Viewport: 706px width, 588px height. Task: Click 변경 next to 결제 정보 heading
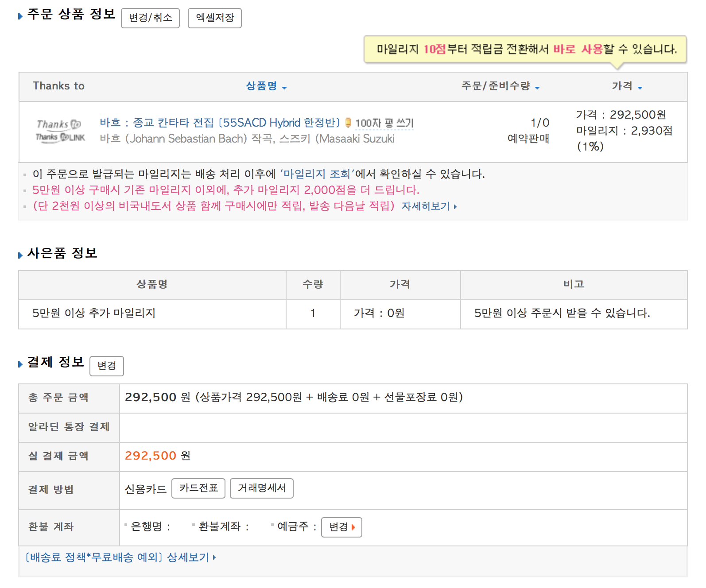pos(107,366)
